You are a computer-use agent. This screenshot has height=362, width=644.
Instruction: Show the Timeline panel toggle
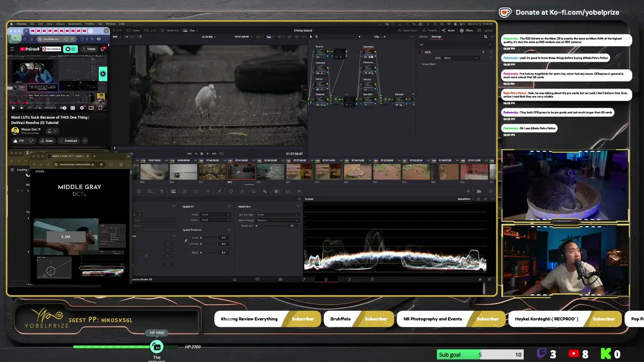[430, 31]
